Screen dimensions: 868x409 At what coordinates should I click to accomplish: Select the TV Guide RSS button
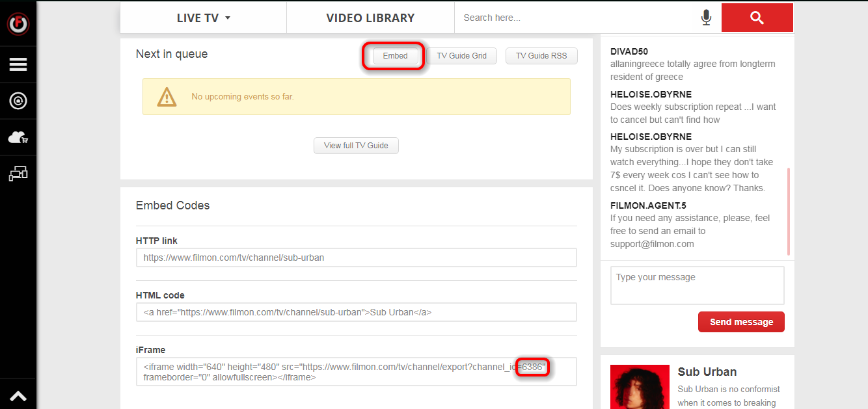541,56
